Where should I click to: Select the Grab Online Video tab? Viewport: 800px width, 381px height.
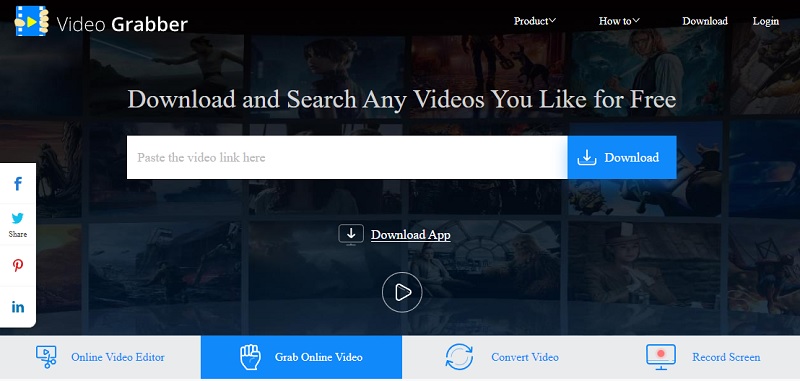pos(302,358)
